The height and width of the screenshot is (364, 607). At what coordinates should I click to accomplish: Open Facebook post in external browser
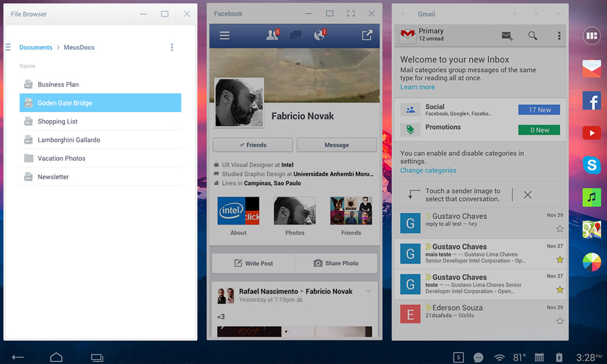click(x=367, y=35)
